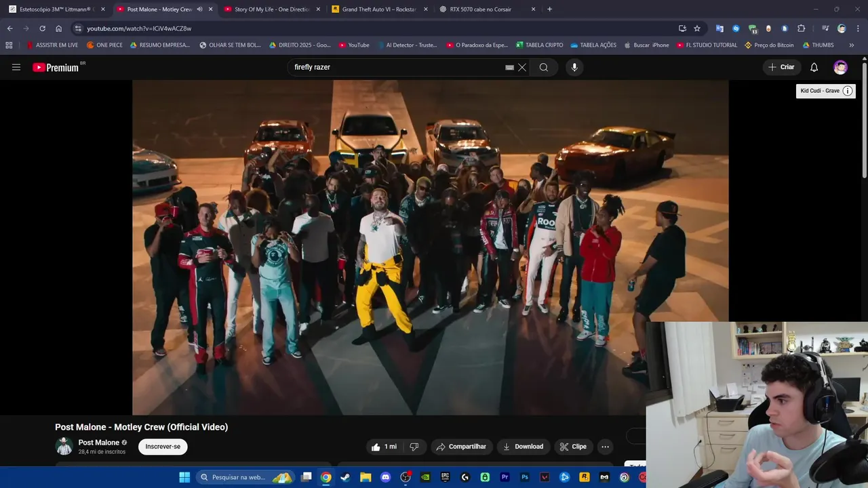Clear the search text with X icon
The image size is (868, 488).
pos(522,67)
